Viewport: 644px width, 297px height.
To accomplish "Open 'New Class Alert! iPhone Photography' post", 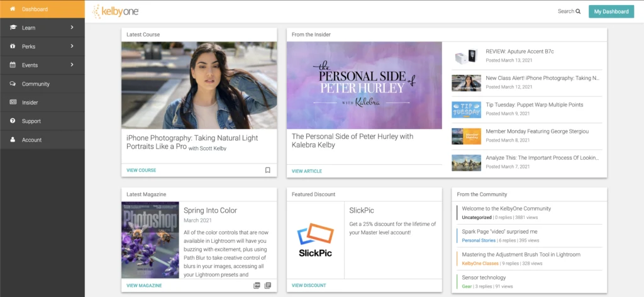I will coord(543,78).
